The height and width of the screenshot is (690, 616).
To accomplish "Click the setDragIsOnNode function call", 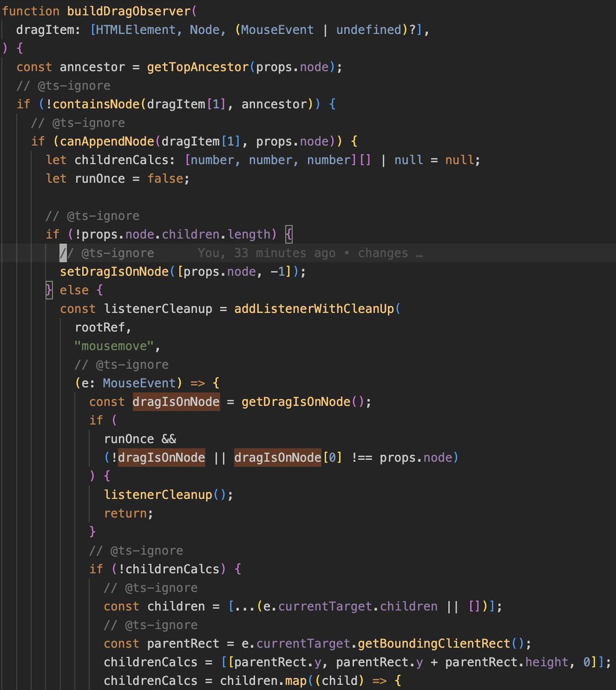I will point(114,271).
